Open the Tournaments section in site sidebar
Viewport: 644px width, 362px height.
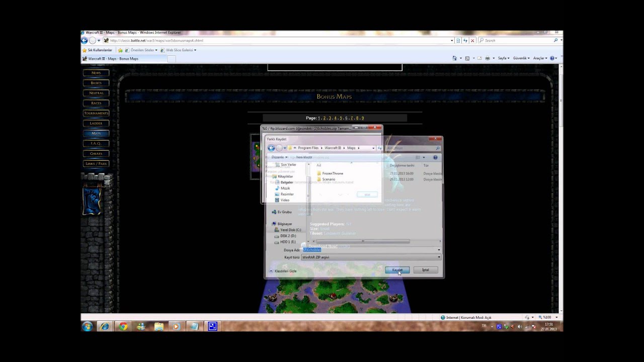[x=96, y=113]
